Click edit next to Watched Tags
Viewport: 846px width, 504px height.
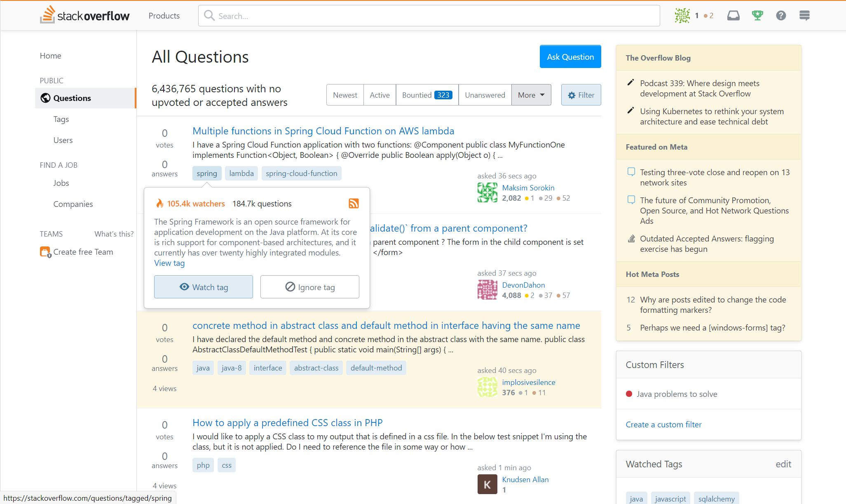783,464
